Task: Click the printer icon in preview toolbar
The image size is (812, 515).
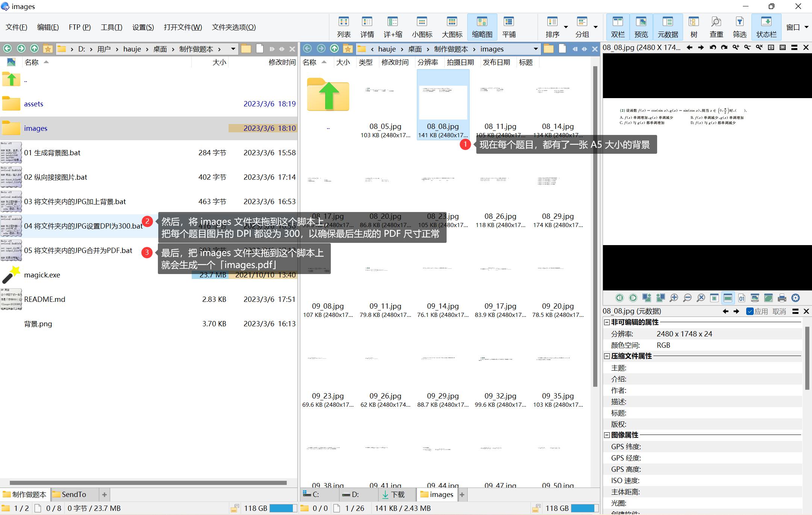Action: [x=782, y=298]
